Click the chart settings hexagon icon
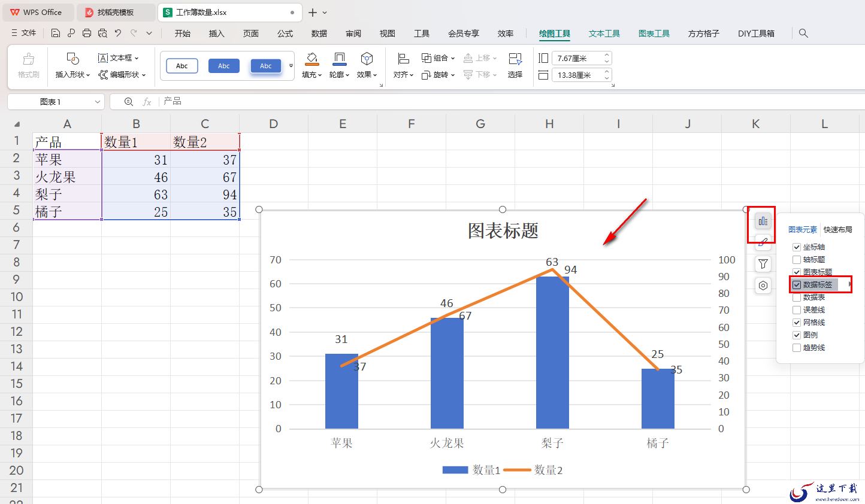The width and height of the screenshot is (865, 504). 763,286
